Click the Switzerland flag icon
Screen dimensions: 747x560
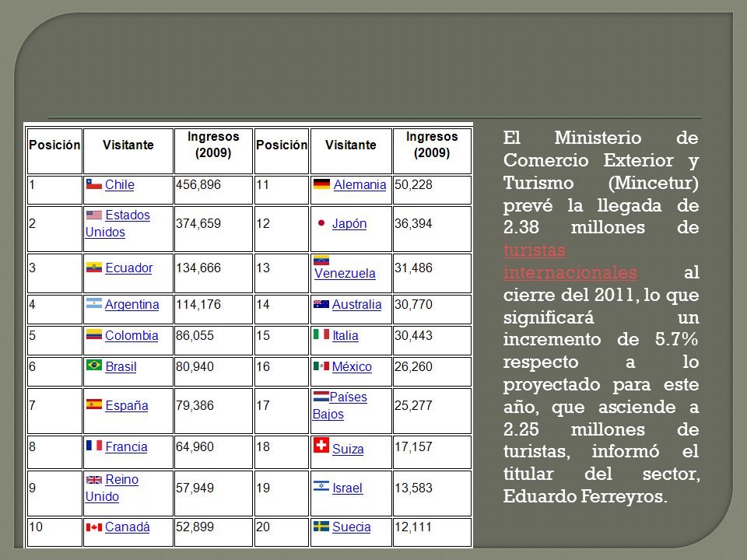tap(321, 445)
